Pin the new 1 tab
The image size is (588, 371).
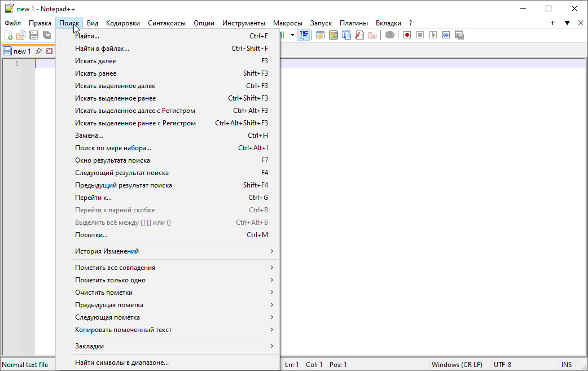[x=38, y=51]
